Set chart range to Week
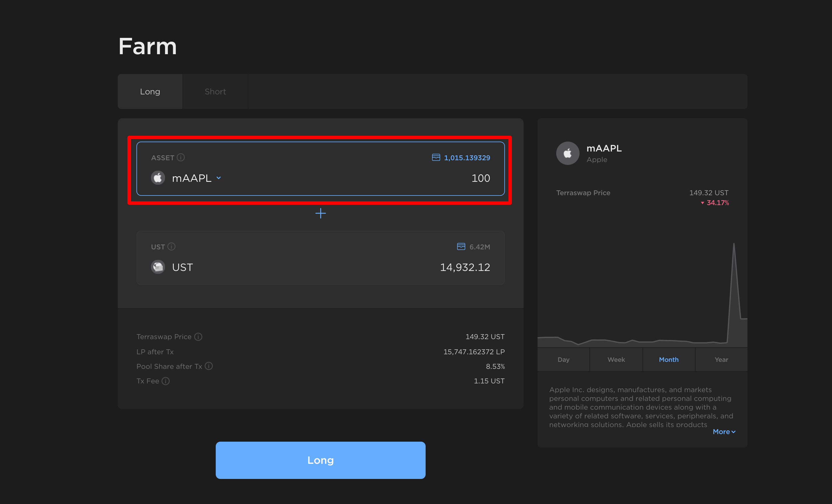This screenshot has height=504, width=832. [616, 360]
